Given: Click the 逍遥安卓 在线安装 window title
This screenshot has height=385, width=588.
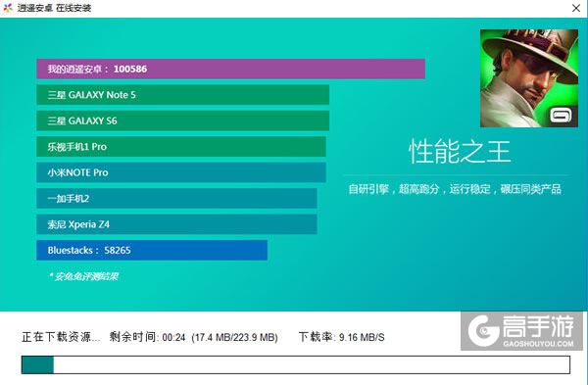Looking at the screenshot, I should 54,8.
